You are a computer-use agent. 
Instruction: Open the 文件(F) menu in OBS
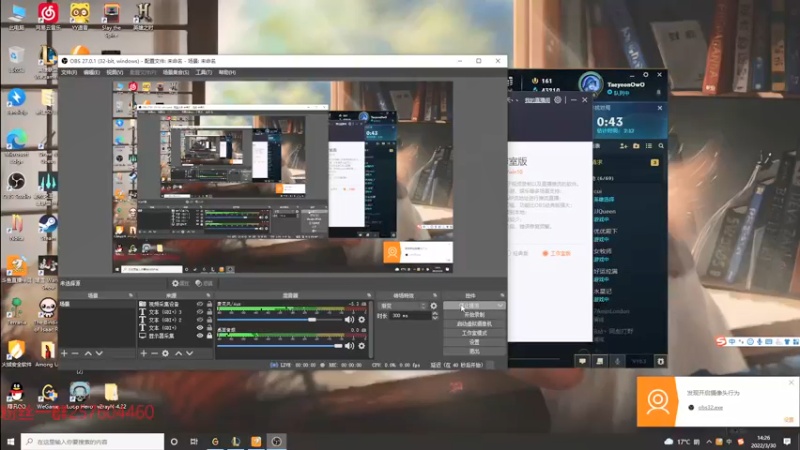69,72
